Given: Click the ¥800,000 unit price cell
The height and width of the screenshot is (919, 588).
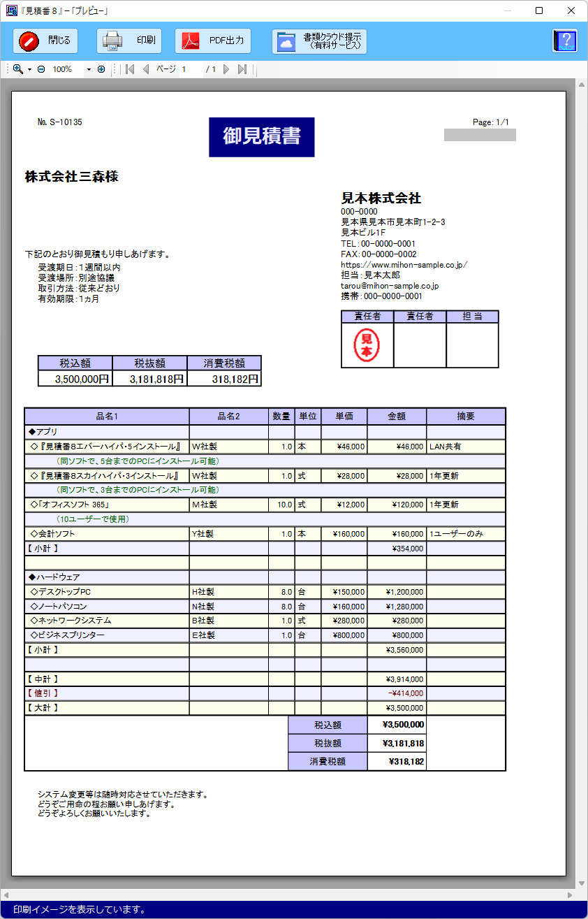Looking at the screenshot, I should [344, 635].
